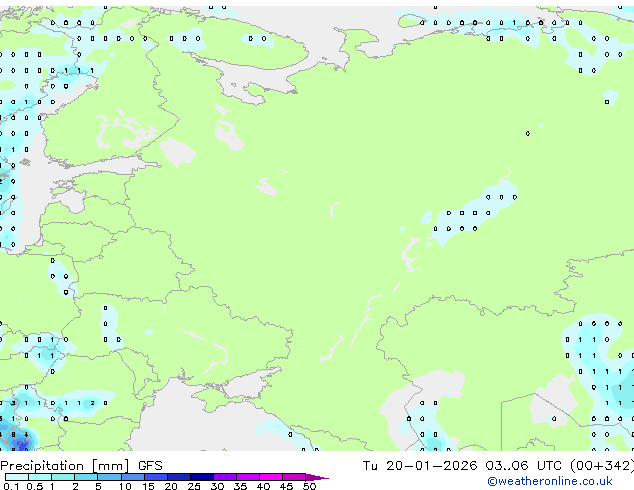Image resolution: width=634 pixels, height=490 pixels.
Task: Click the '50' legend value
Action: 309,486
